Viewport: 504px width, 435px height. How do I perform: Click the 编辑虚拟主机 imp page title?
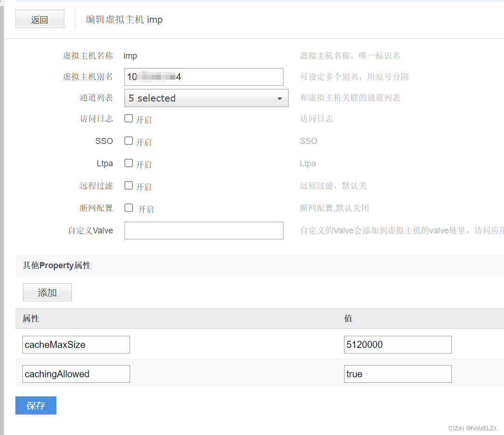point(124,20)
